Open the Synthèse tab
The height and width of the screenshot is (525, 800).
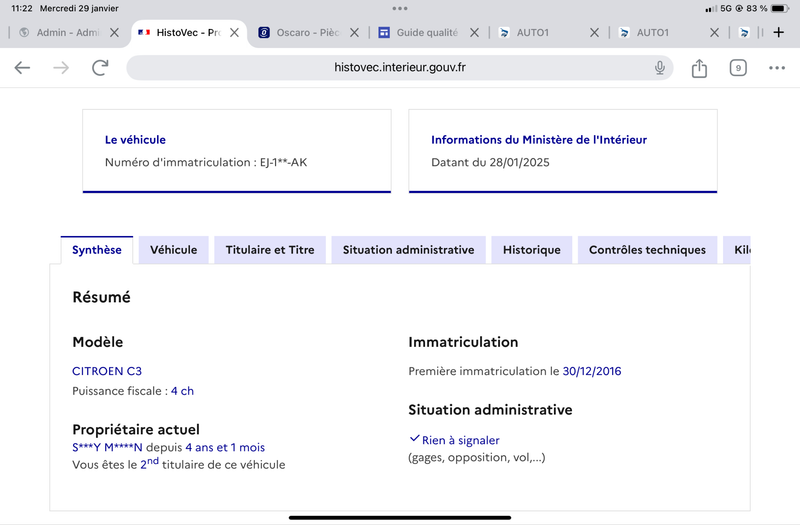point(97,250)
